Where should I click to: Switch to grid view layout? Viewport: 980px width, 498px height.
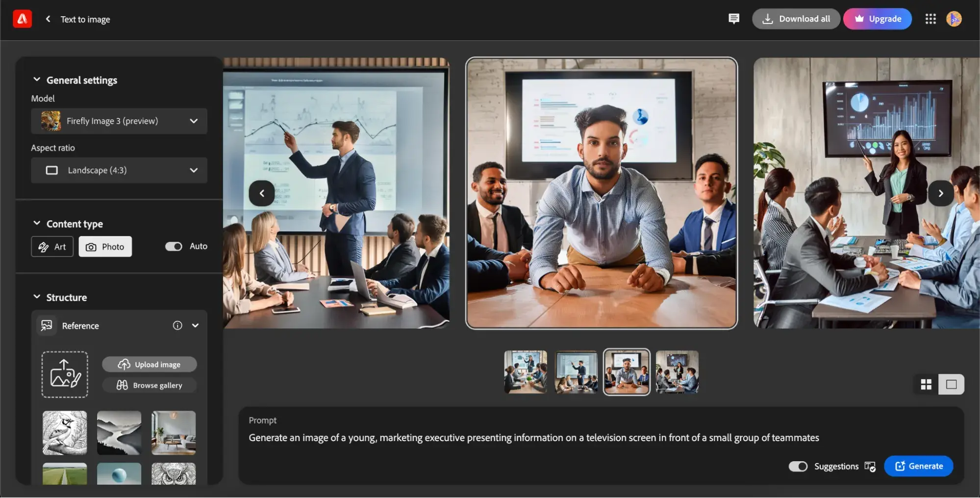coord(926,385)
